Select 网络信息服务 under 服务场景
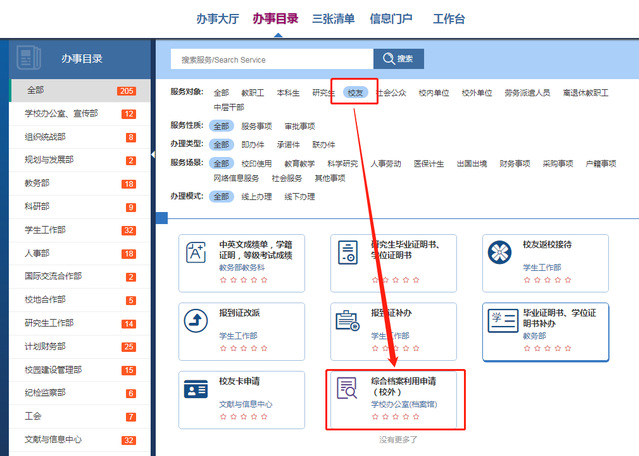639x456 pixels. tap(236, 178)
